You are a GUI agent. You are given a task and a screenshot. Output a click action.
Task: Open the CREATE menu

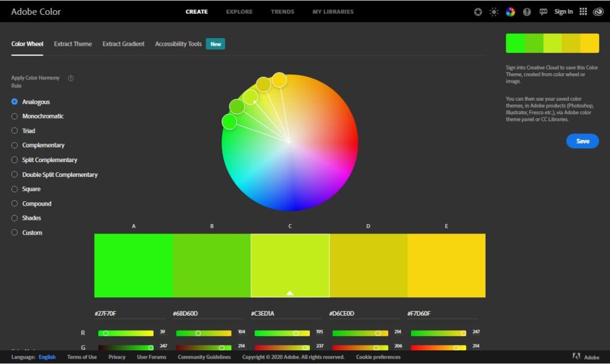pos(197,12)
